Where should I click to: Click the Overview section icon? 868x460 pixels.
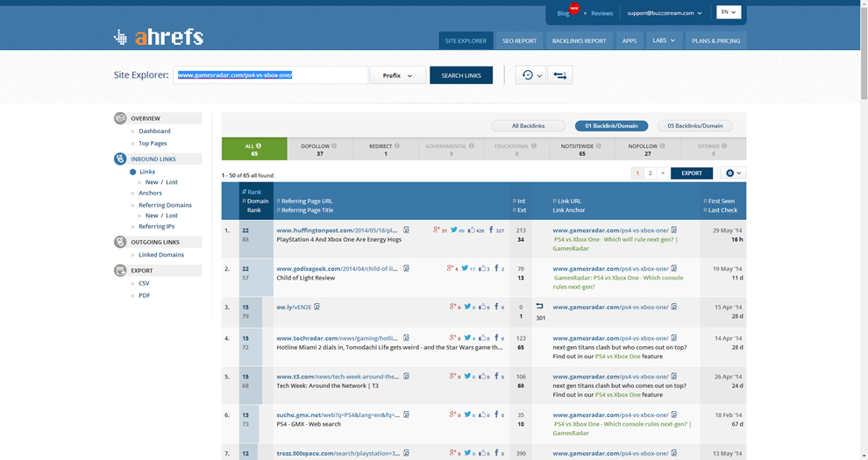(120, 118)
